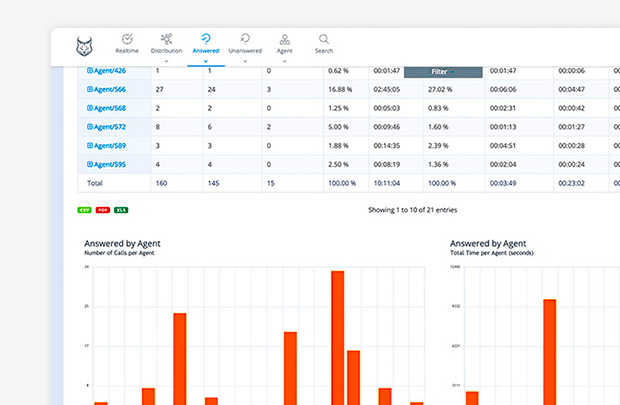Viewport: 620px width, 405px height.
Task: Click tallest bar in Total Time chart
Action: [550, 352]
